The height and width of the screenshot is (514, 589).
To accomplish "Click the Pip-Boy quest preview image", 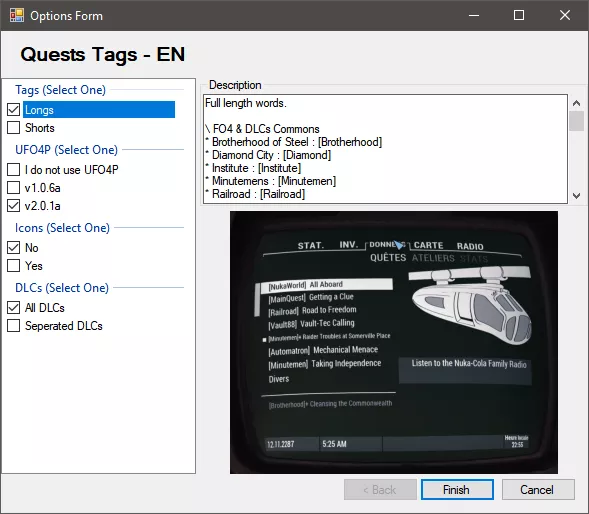I will click(x=394, y=342).
